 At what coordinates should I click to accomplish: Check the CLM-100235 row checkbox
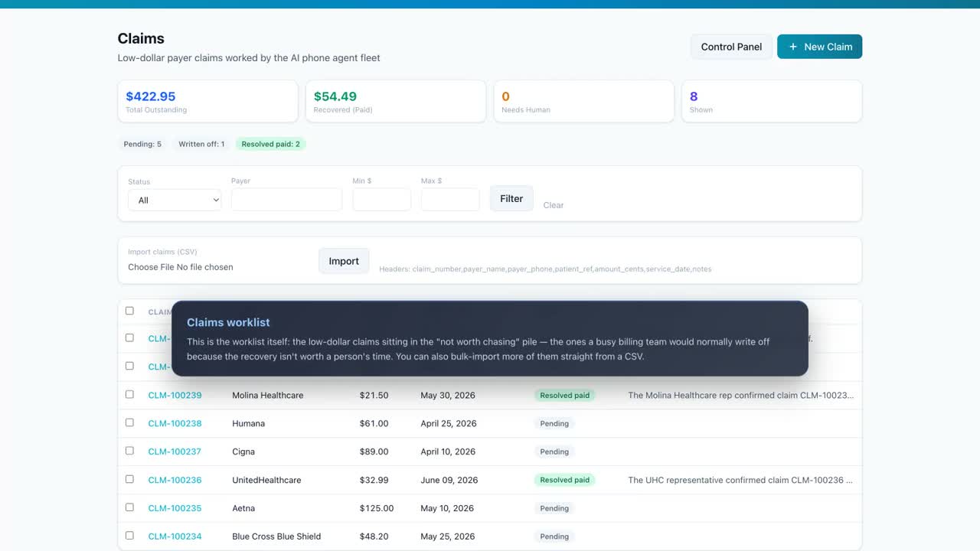pyautogui.click(x=129, y=507)
